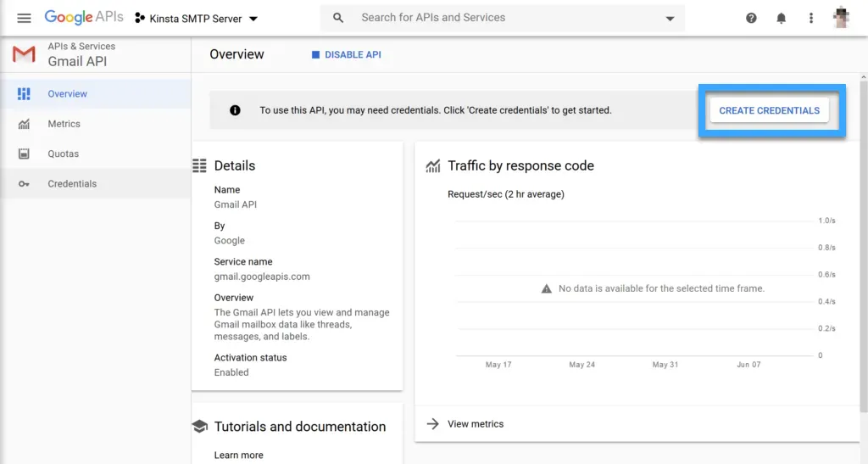This screenshot has height=464, width=868.
Task: Click the Quotas icon
Action: click(24, 154)
